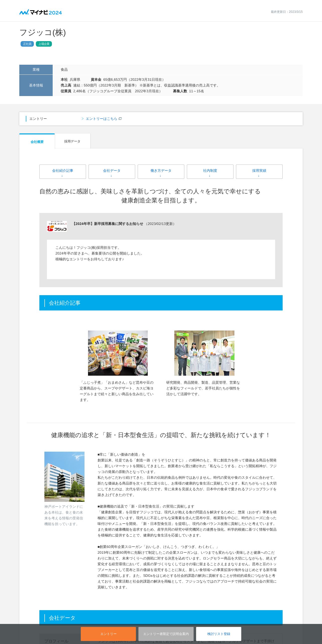Click the ■創業60周年企業スローガン paragraph heading
The image size is (322, 644).
pyautogui.click(x=158, y=547)
